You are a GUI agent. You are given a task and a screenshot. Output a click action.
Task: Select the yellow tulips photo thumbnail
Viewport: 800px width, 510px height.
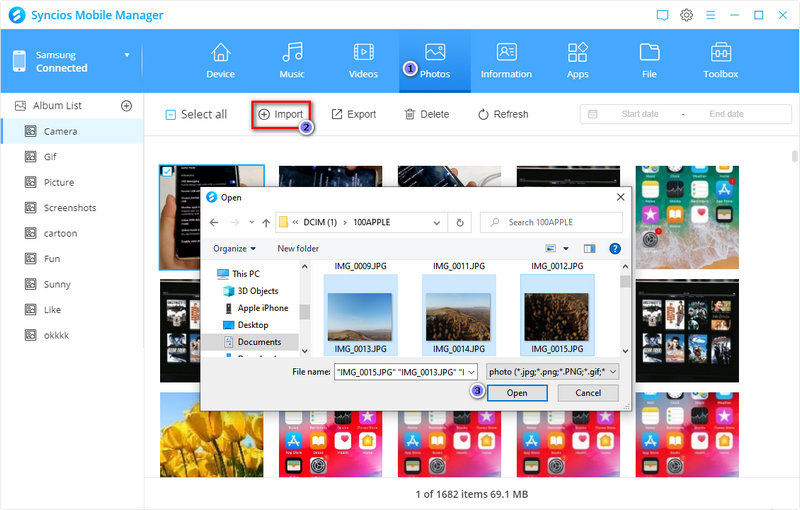coord(212,434)
